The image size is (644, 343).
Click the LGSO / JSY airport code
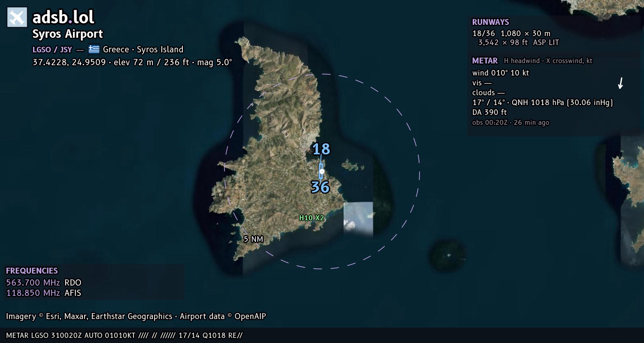52,49
